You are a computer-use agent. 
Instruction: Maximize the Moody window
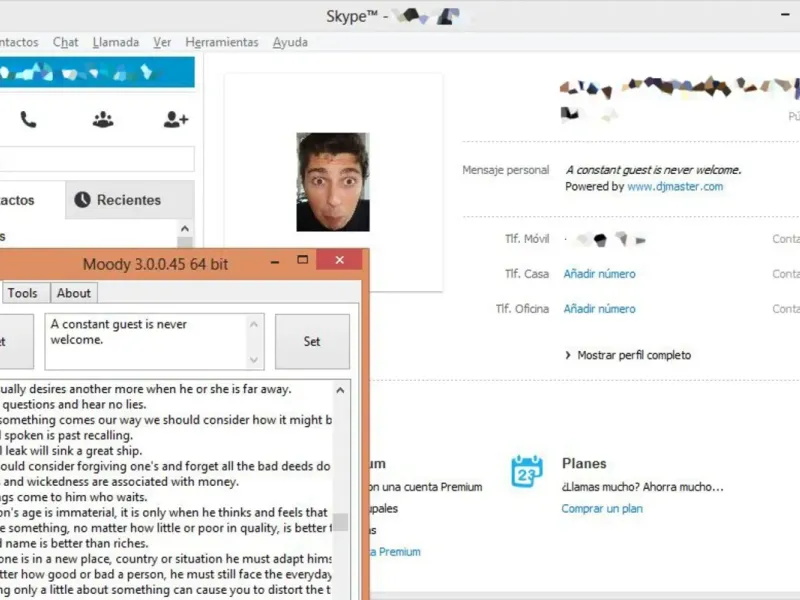coord(303,260)
